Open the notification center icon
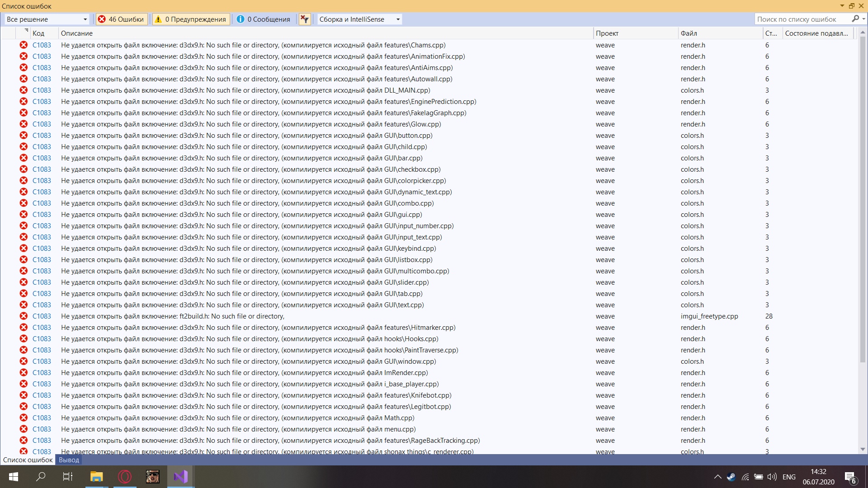This screenshot has height=488, width=868. click(849, 477)
